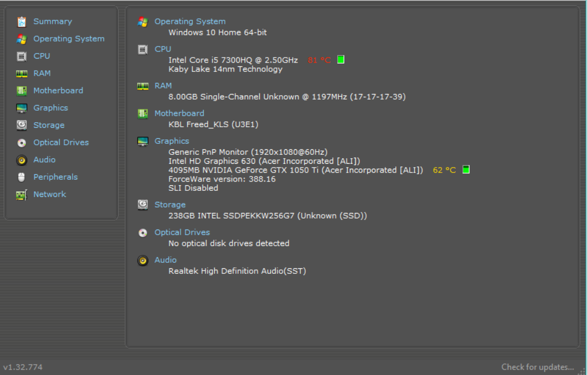
Task: Select Peripherals in the sidebar
Action: (x=55, y=177)
